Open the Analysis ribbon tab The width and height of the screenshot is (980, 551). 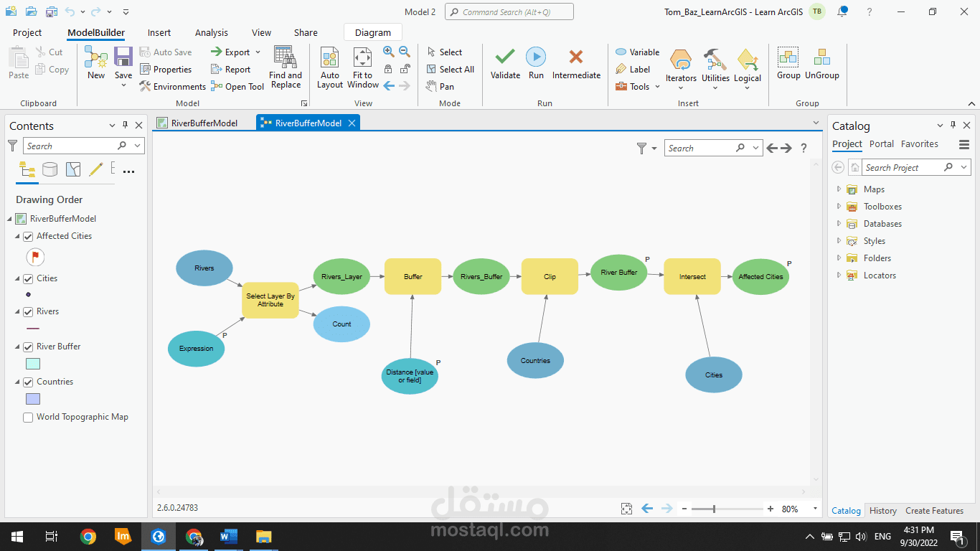point(212,33)
